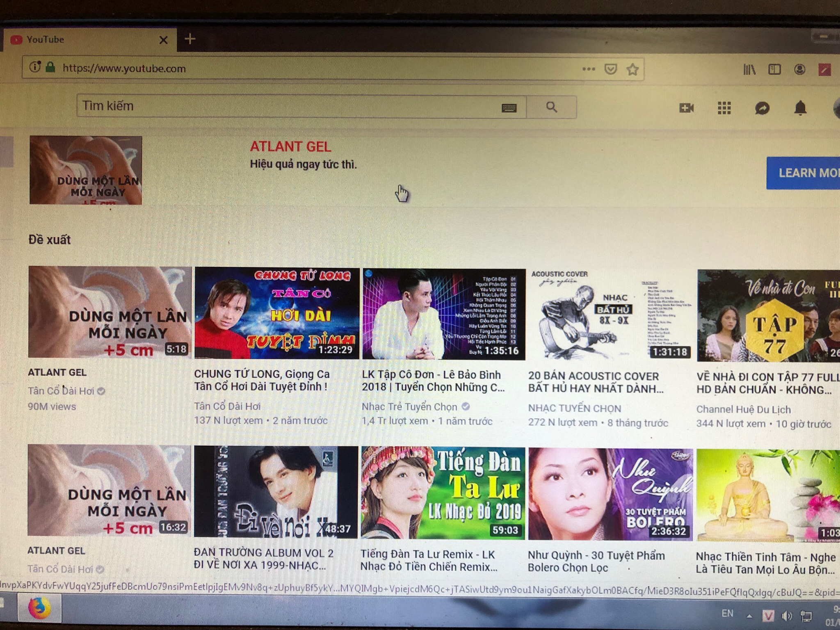The image size is (840, 630).
Task: Open the Firefox Library icon
Action: [749, 69]
